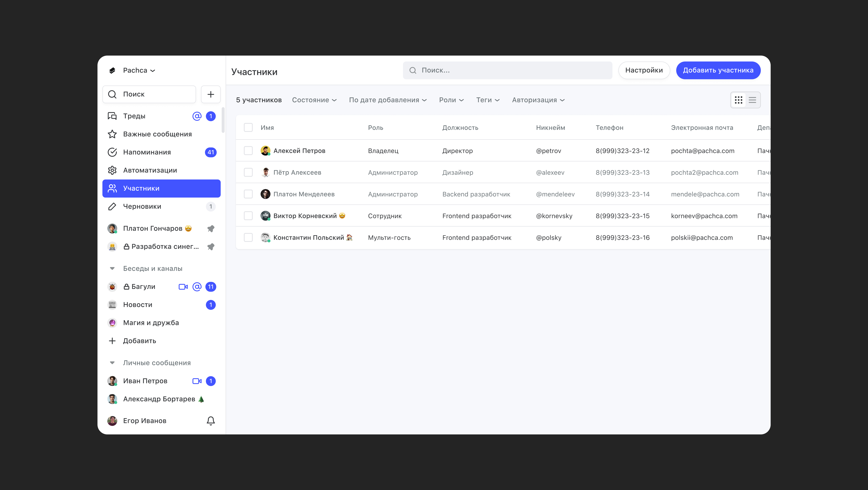The image size is (868, 490).
Task: Open the Настройки button
Action: (644, 70)
